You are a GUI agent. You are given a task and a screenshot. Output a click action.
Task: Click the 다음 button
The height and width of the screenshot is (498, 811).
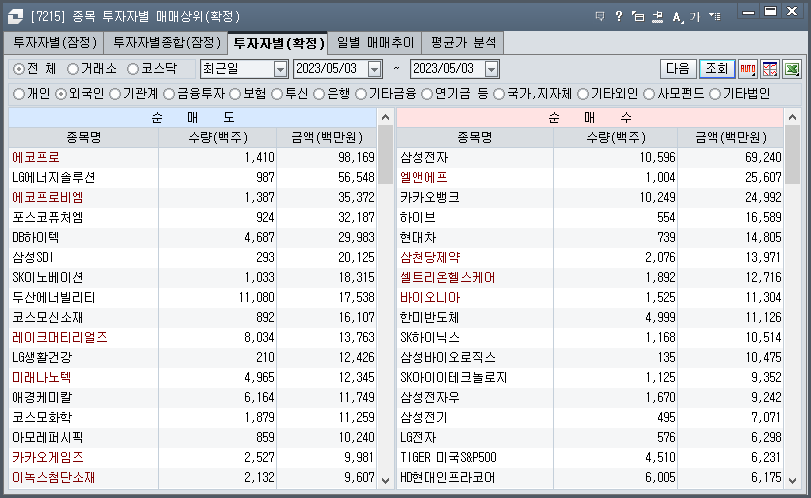678,69
